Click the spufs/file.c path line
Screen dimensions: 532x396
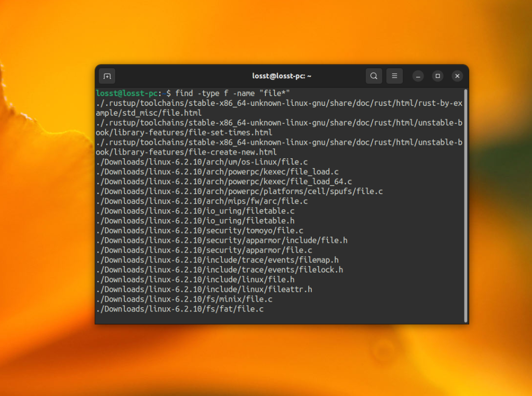239,192
